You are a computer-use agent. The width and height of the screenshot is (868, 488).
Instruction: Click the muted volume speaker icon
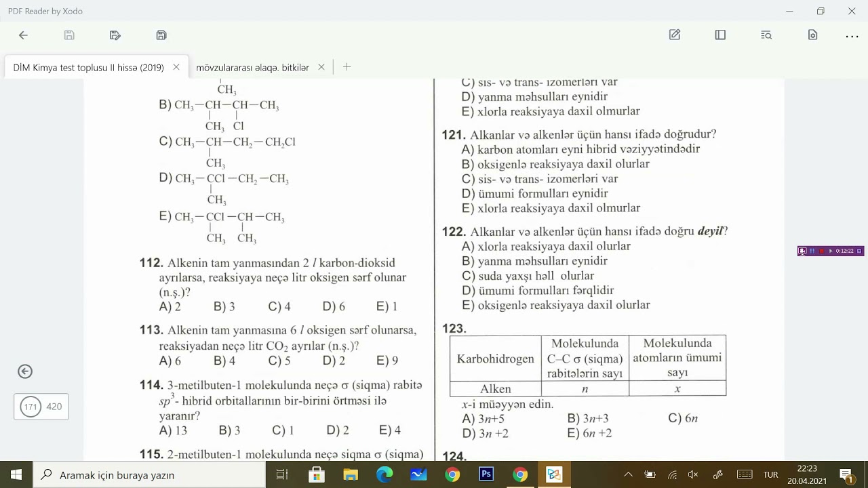[x=693, y=474]
